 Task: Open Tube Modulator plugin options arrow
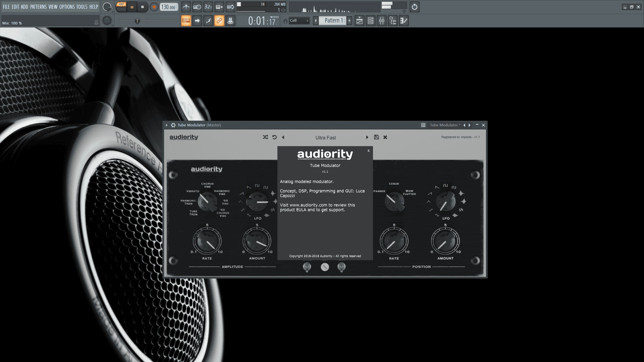pyautogui.click(x=166, y=125)
